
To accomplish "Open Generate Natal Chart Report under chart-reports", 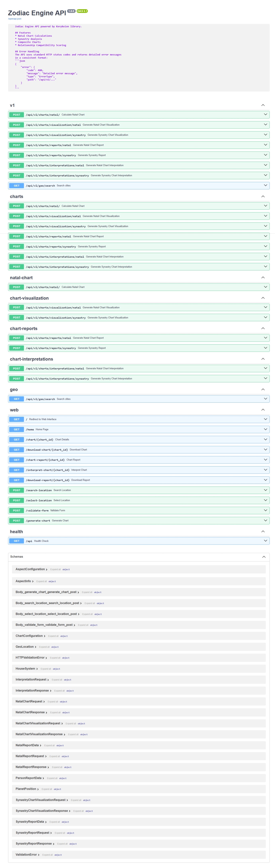I will pyautogui.click(x=139, y=338).
